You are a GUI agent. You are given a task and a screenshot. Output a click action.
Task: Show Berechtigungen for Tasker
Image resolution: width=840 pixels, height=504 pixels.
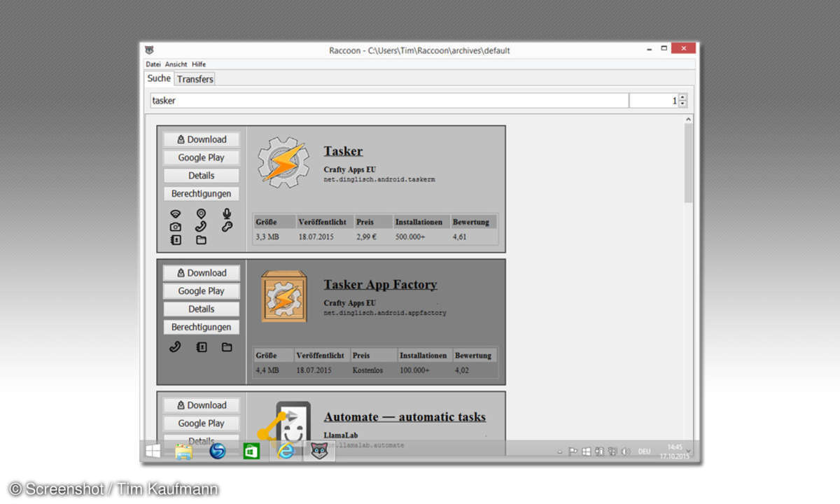tap(202, 194)
